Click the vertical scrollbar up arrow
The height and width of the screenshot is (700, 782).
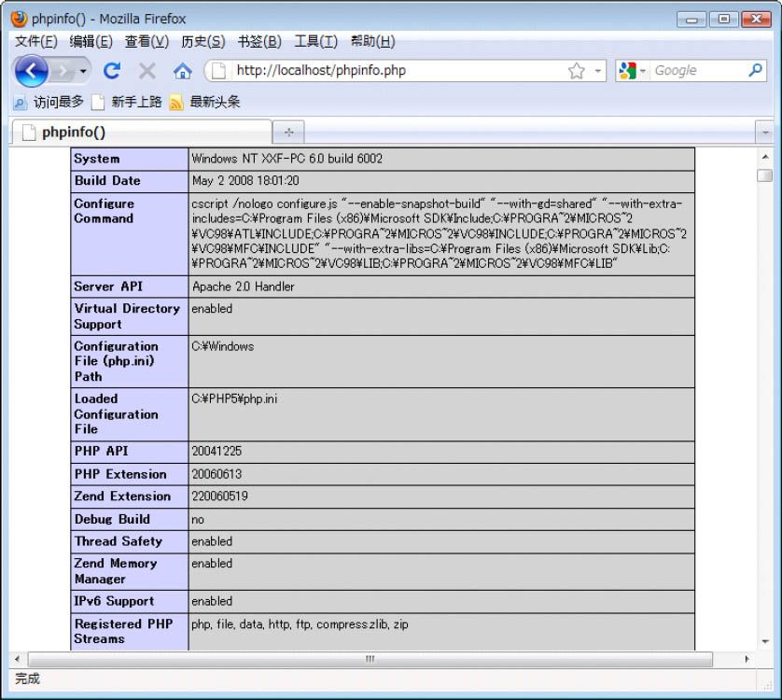tap(765, 157)
